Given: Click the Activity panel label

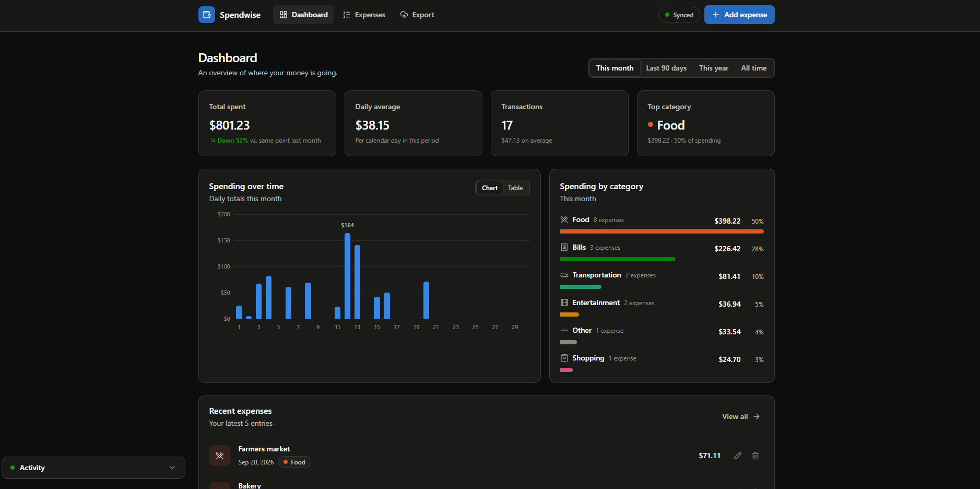Looking at the screenshot, I should 32,468.
